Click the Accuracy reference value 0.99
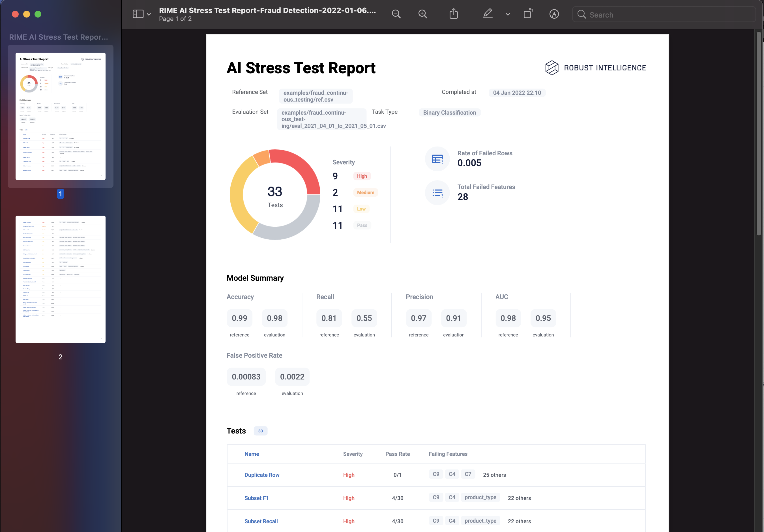764x532 pixels. 240,318
